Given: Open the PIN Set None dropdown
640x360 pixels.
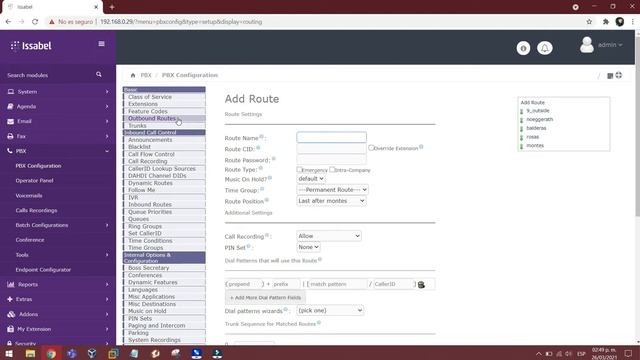Looking at the screenshot, I should tap(308, 247).
